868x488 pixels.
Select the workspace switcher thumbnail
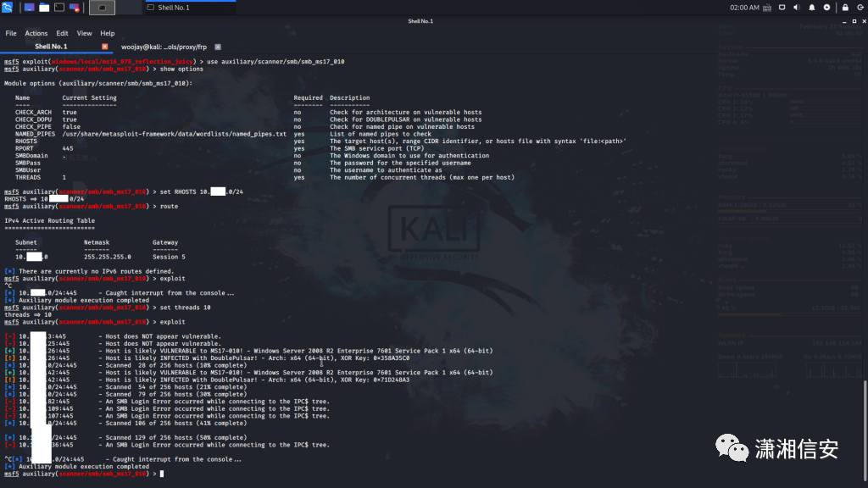click(102, 7)
